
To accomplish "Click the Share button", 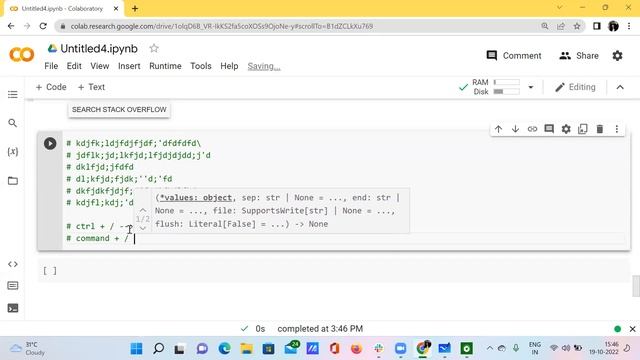I will [x=579, y=56].
